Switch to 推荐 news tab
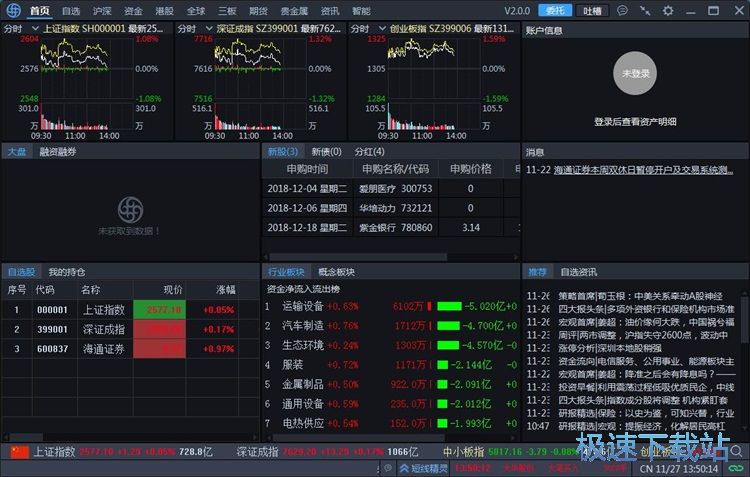Viewport: 750px width, 477px height. [x=538, y=272]
